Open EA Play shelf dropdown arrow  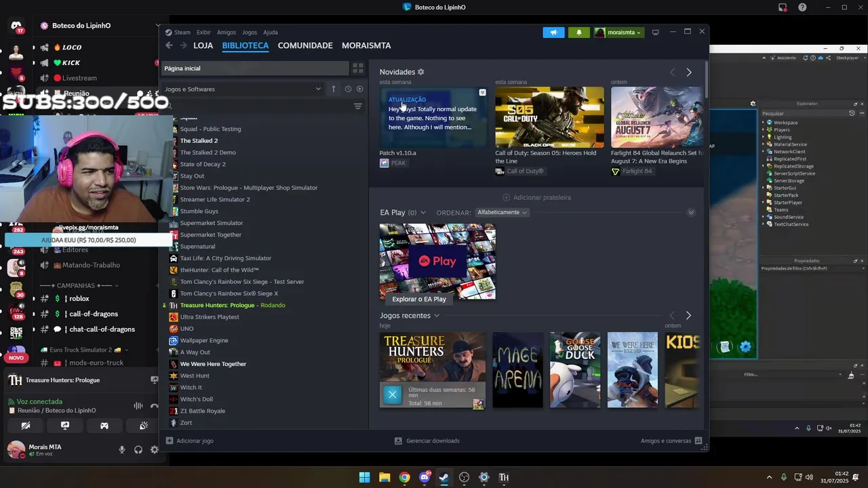pos(422,213)
